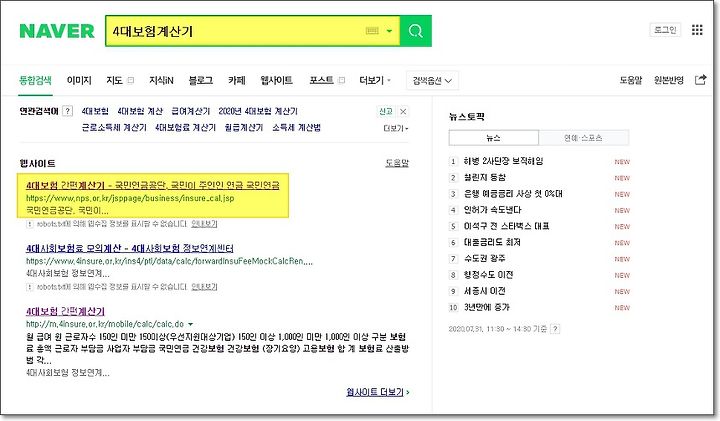Open the 검색옵션 dropdown
720x421 pixels.
pos(432,81)
